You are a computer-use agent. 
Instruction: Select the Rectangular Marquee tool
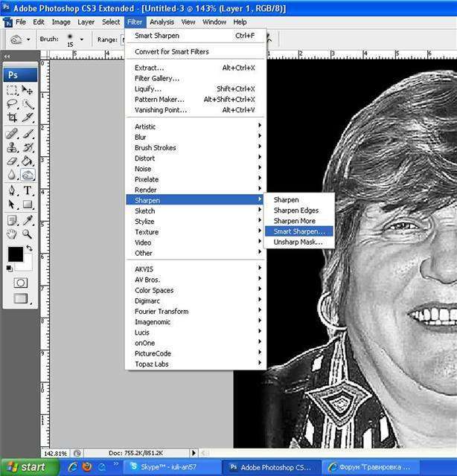(12, 91)
